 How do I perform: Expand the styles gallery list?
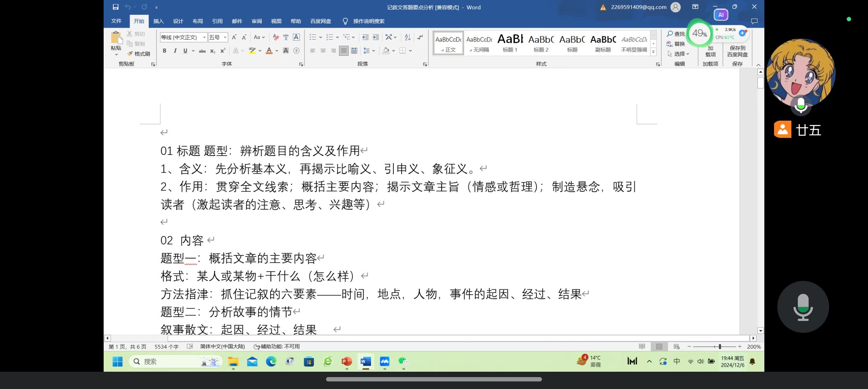pos(654,52)
